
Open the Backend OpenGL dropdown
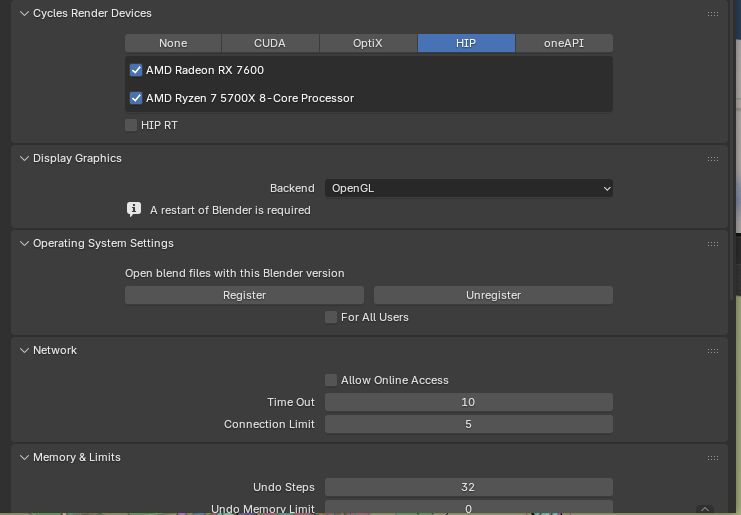pyautogui.click(x=468, y=188)
